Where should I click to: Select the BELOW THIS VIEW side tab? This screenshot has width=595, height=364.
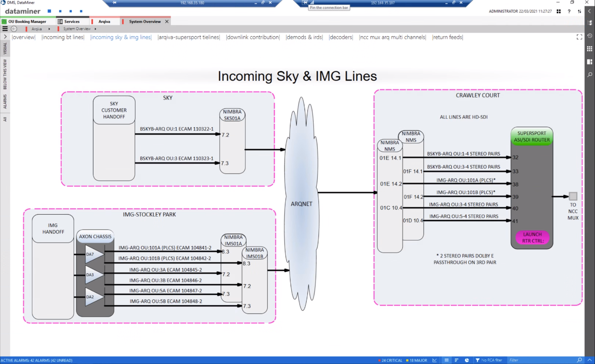click(5, 74)
